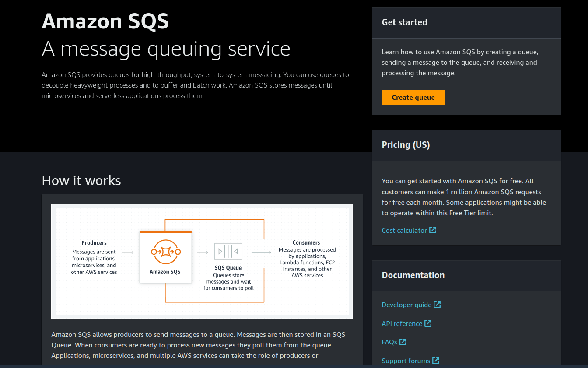The height and width of the screenshot is (368, 588).
Task: Click the external-link icon beside FAQs
Action: 402,342
